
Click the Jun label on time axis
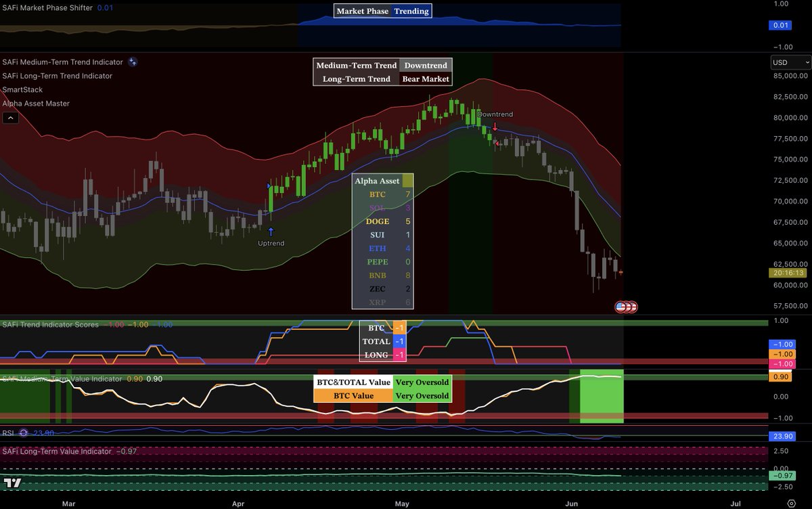(x=572, y=504)
